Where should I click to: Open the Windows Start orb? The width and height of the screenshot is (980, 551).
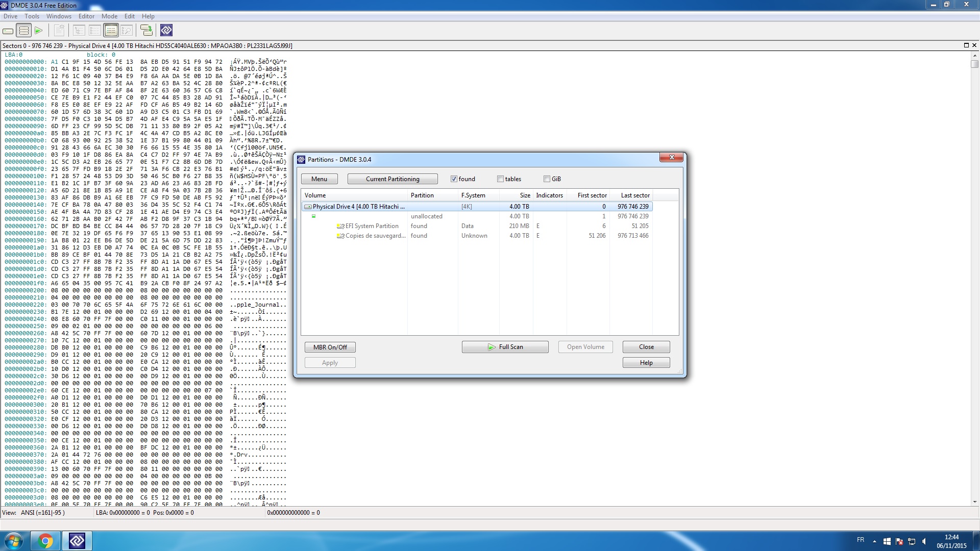[x=14, y=541]
